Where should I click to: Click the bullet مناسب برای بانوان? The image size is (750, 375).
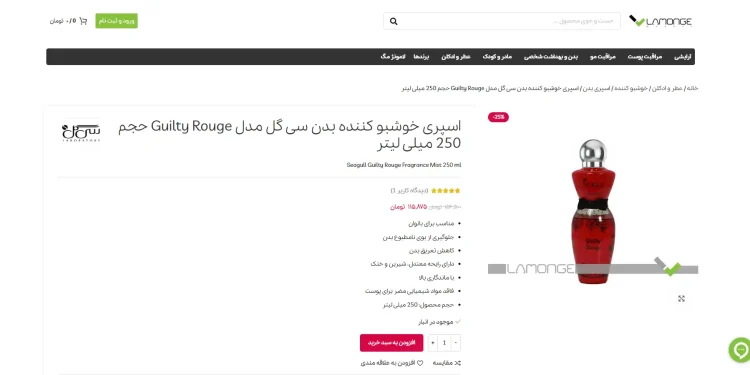click(431, 223)
